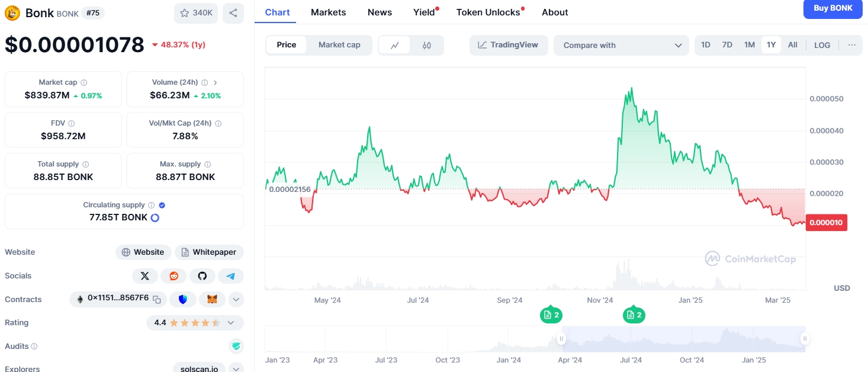Open the Chart tab
Image resolution: width=868 pixels, height=372 pixels.
pos(277,12)
